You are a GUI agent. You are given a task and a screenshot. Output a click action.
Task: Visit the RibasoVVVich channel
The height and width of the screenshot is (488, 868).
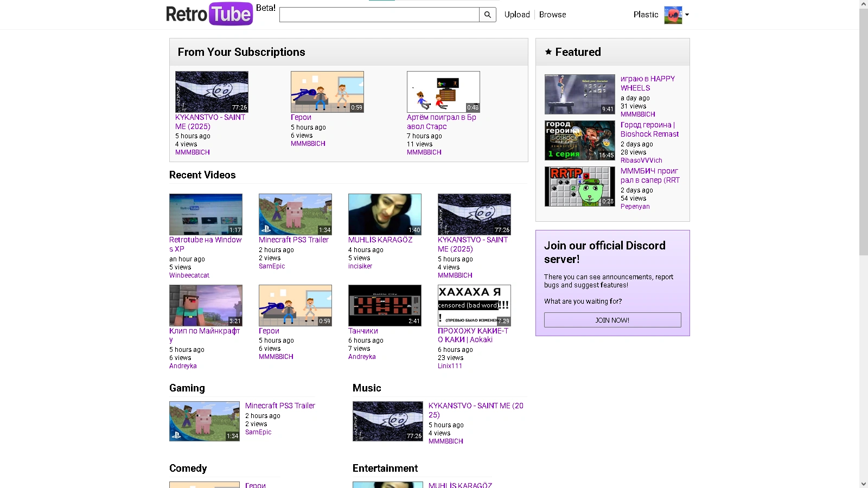(641, 160)
